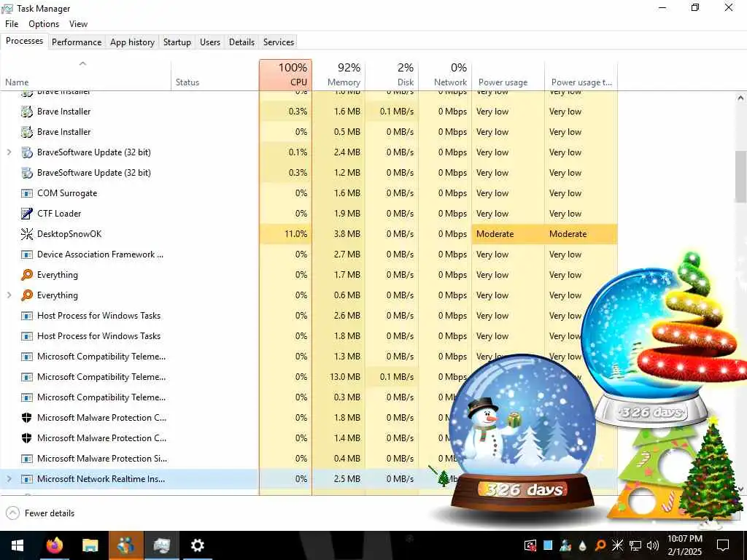Open the volume speaker tray icon
The height and width of the screenshot is (560, 747).
[652, 545]
